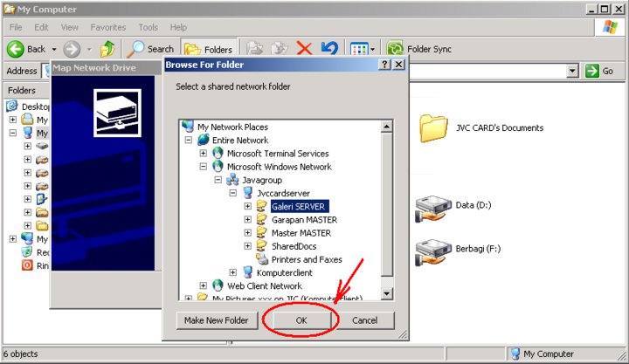This screenshot has height=364, width=629.
Task: Open the View menu
Action: pos(69,27)
